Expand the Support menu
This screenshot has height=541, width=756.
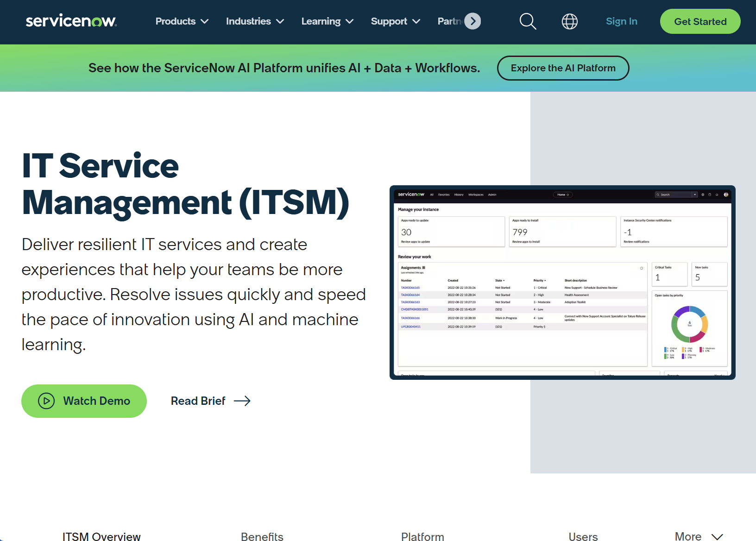tap(395, 21)
